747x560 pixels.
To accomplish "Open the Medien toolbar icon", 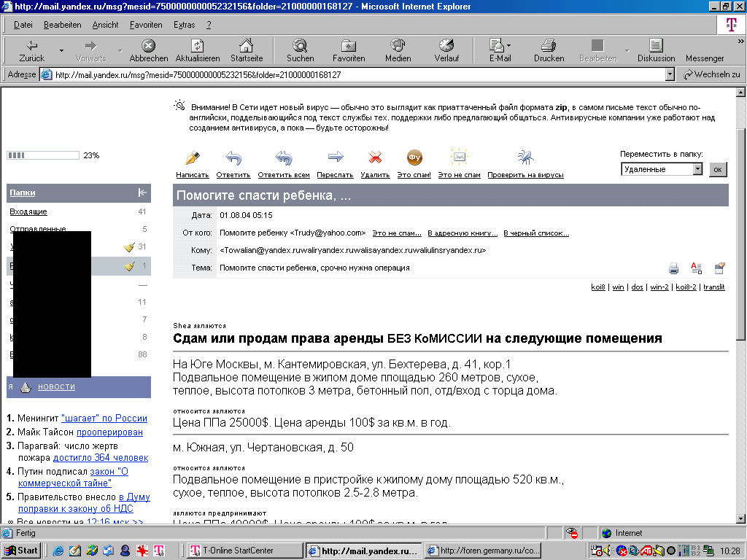I will [x=398, y=45].
